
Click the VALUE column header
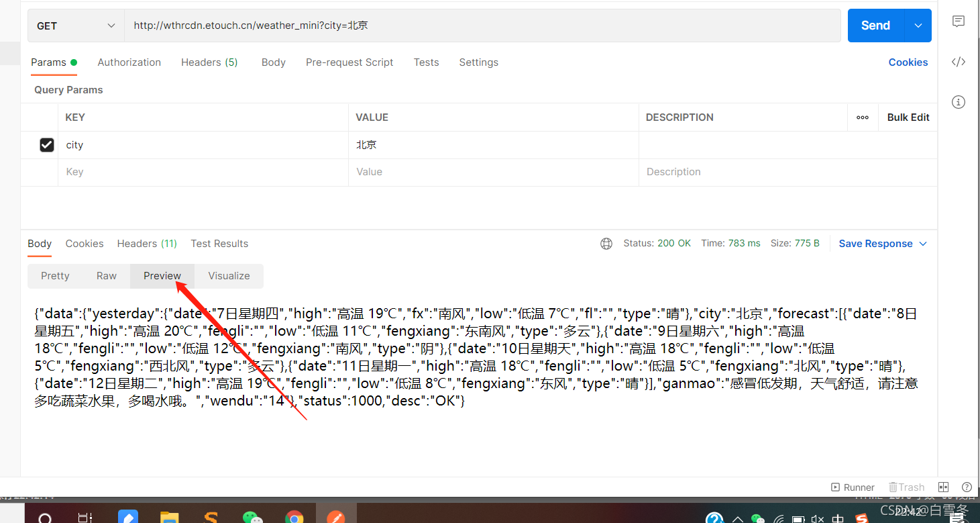(x=372, y=117)
